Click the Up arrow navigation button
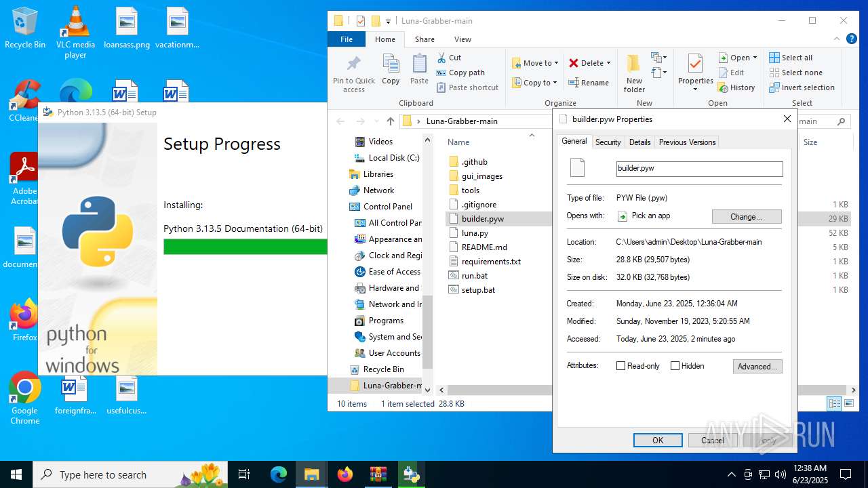The height and width of the screenshot is (488, 868). pos(390,121)
